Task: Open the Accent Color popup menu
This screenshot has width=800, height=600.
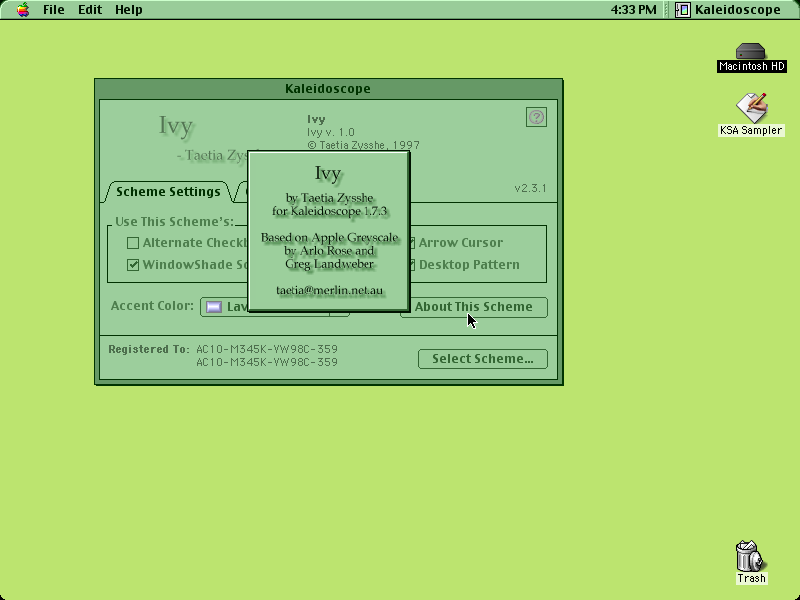Action: click(x=274, y=307)
